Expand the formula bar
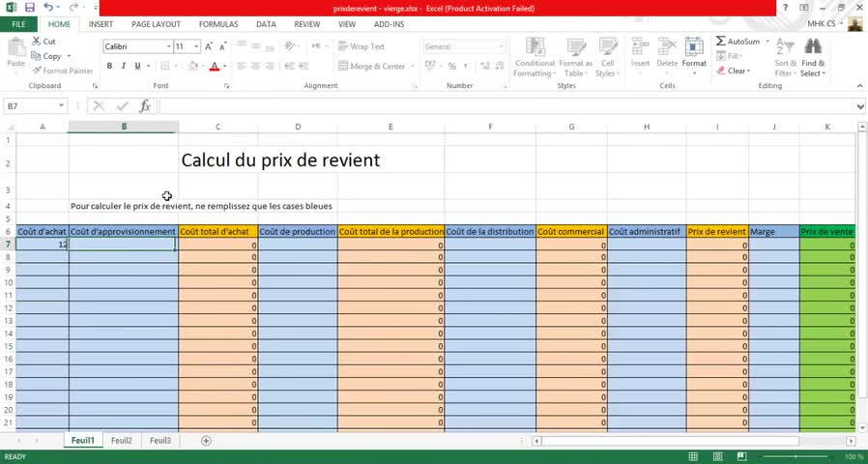This screenshot has width=868, height=464. 860,106
